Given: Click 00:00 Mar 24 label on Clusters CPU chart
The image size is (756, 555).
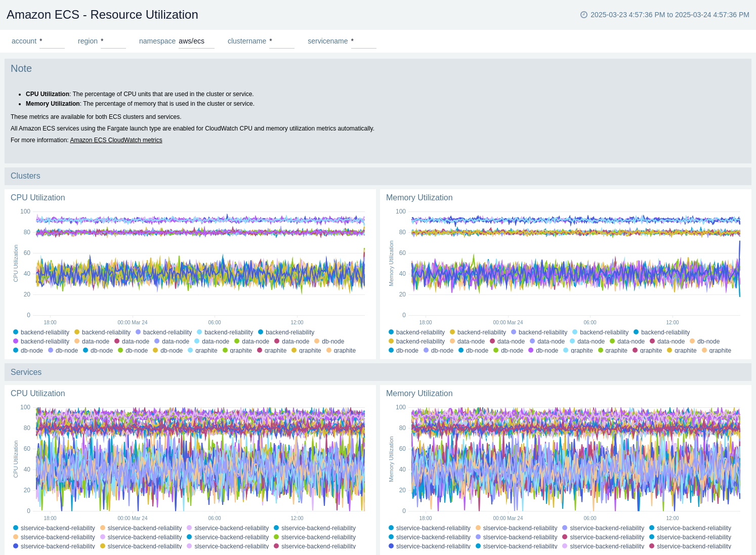Looking at the screenshot, I should tap(133, 322).
